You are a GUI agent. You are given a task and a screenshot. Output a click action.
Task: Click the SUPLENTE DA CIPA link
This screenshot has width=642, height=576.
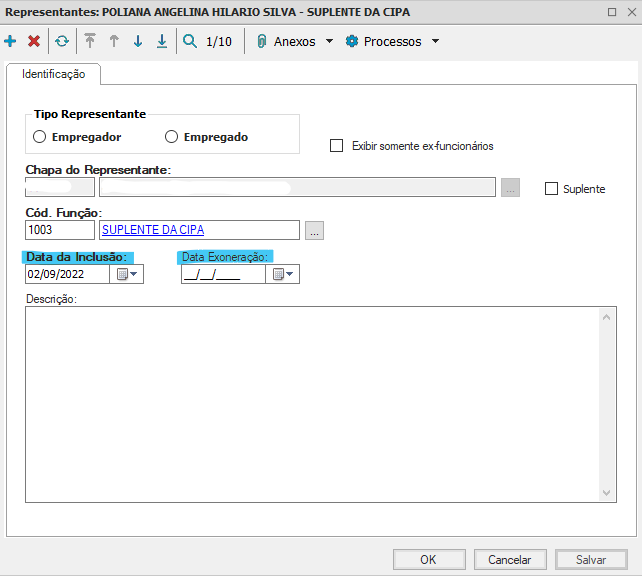153,230
